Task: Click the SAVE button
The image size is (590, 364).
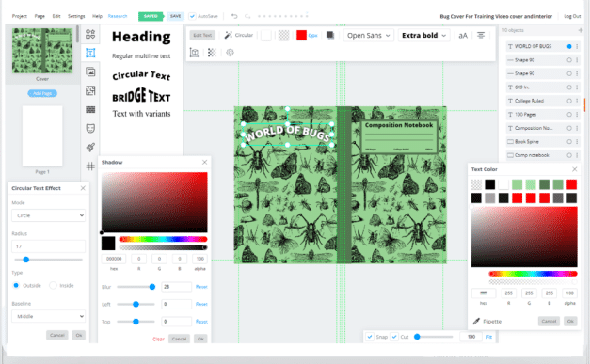Action: coord(175,16)
